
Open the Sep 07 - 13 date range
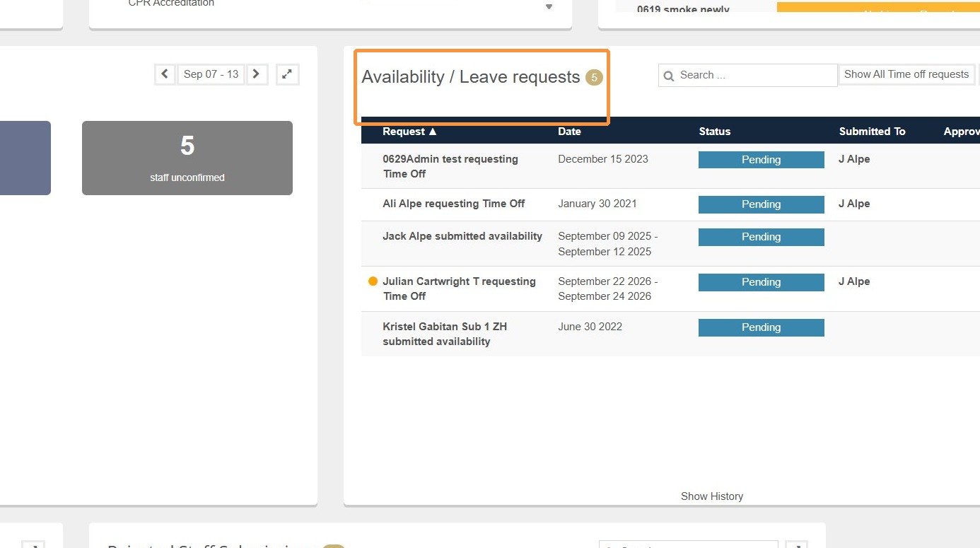pyautogui.click(x=211, y=74)
